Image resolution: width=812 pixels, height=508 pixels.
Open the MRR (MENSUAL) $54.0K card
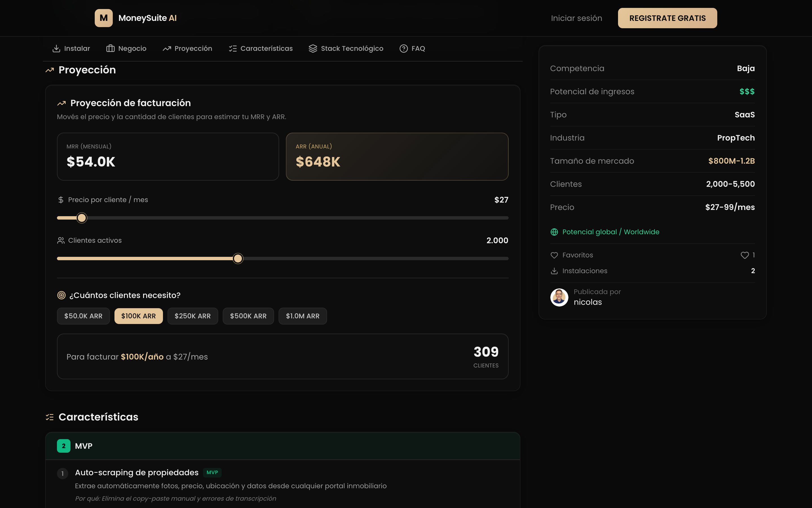168,157
